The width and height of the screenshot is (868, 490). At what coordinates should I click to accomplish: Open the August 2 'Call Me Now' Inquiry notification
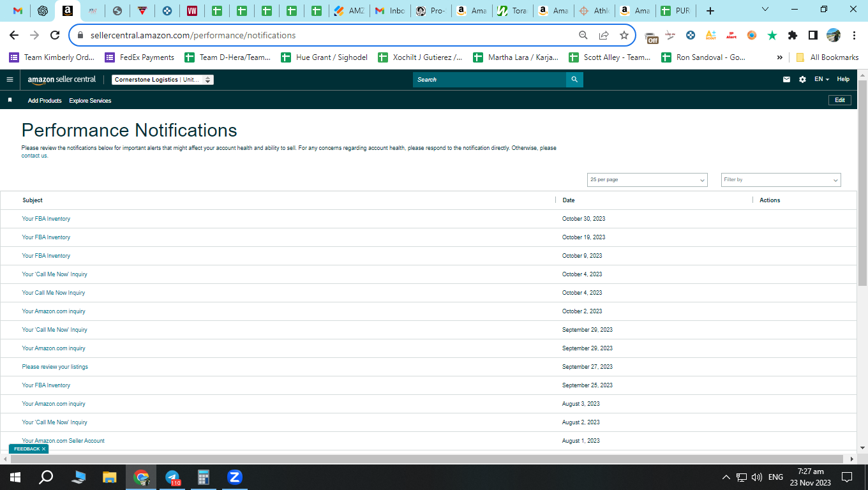click(54, 422)
